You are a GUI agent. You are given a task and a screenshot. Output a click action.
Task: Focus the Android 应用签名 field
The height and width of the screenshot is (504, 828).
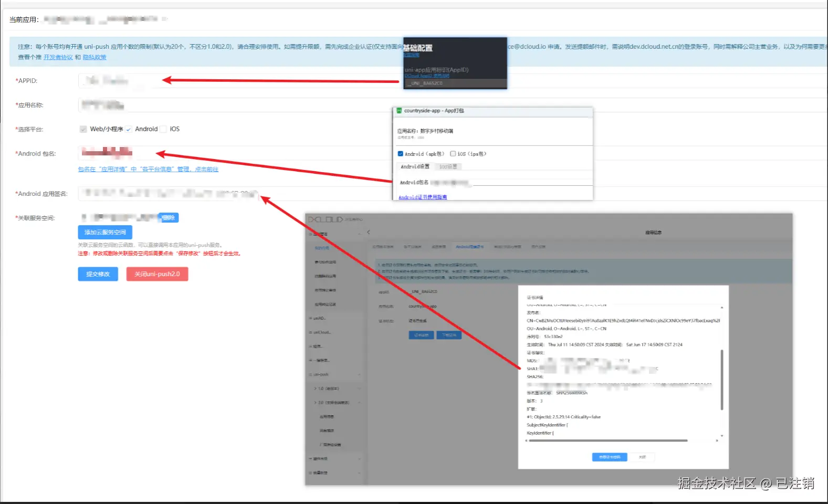click(x=453, y=194)
